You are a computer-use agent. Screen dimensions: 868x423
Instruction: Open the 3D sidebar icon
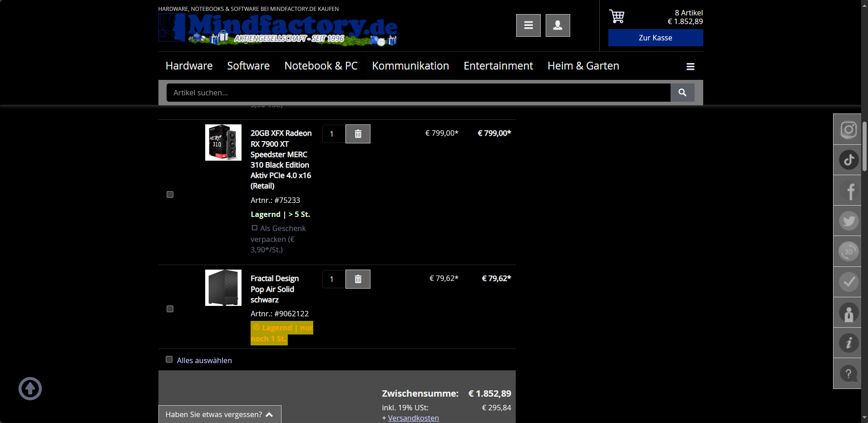click(x=848, y=251)
